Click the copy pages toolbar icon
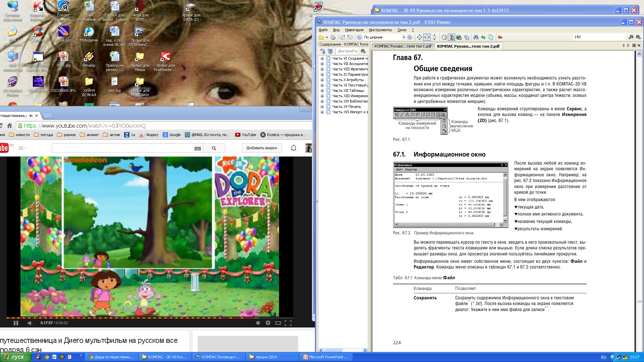Image resolution: width=644 pixels, height=362 pixels. pos(491,37)
